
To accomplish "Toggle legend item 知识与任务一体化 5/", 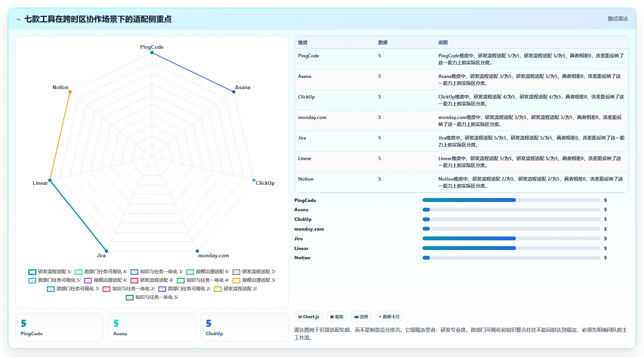I will (152, 297).
